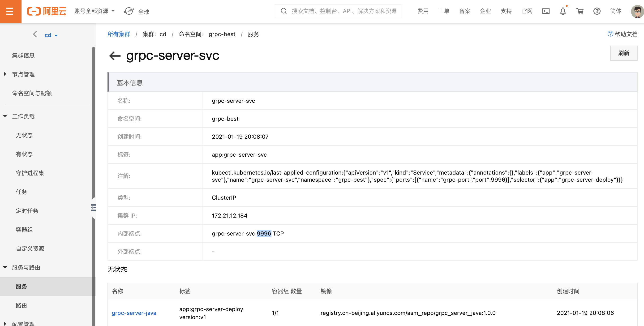Click the top search input field
The height and width of the screenshot is (326, 644).
click(344, 11)
